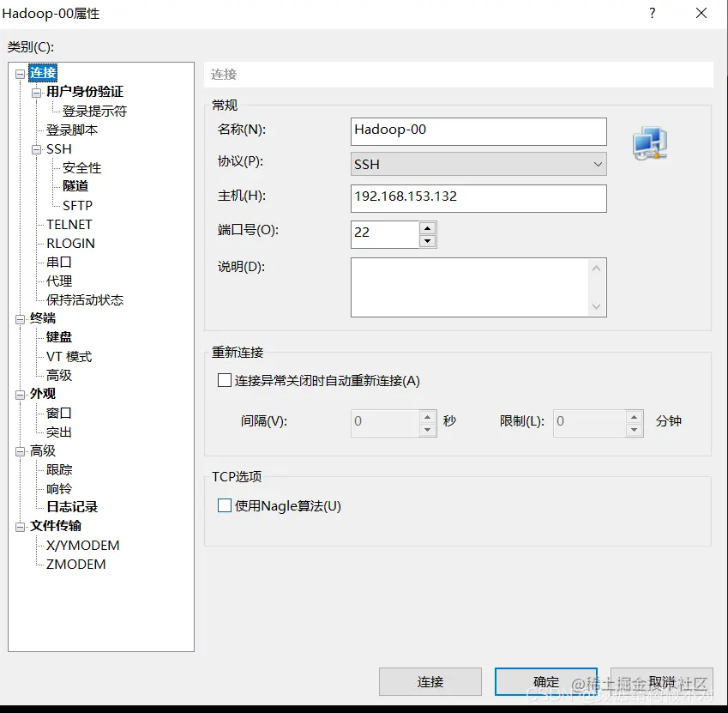728x713 pixels.
Task: Cancel the dialog with 取消
Action: (661, 681)
